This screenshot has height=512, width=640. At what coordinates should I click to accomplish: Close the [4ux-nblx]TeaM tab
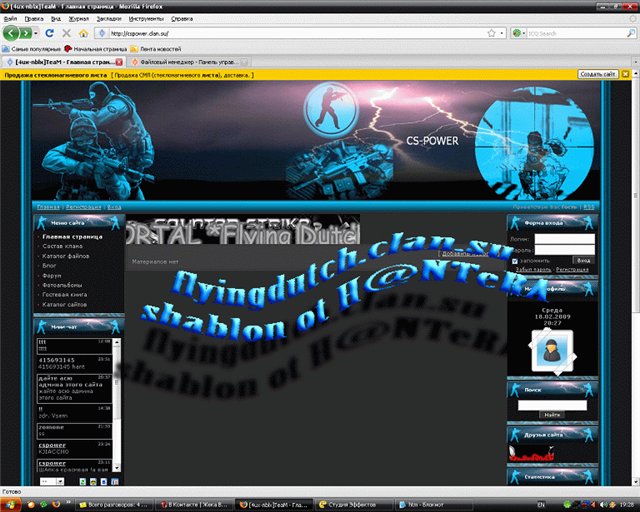tap(119, 62)
